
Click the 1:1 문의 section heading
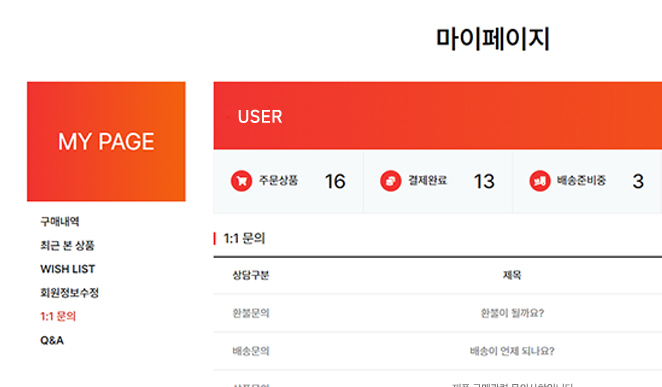coord(244,238)
